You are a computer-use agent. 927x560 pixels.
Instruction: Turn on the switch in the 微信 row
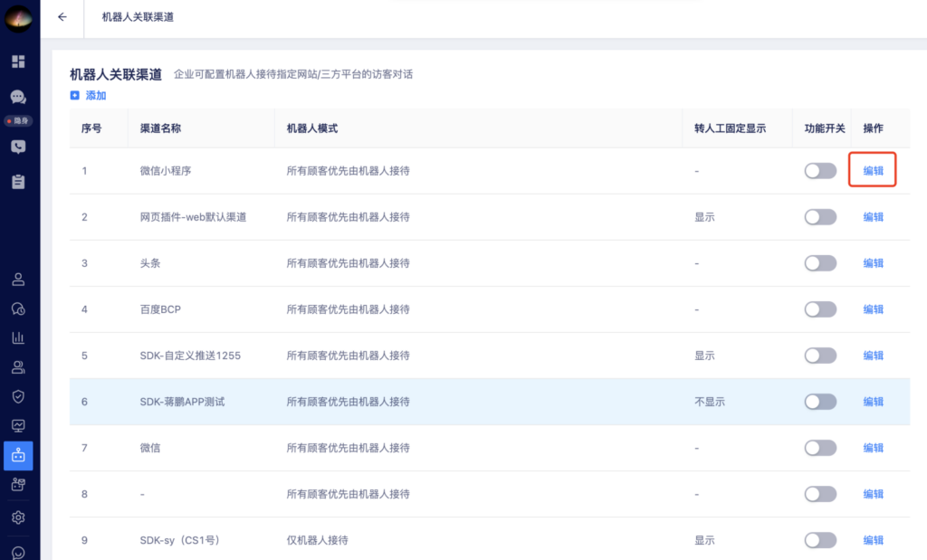[x=820, y=448]
